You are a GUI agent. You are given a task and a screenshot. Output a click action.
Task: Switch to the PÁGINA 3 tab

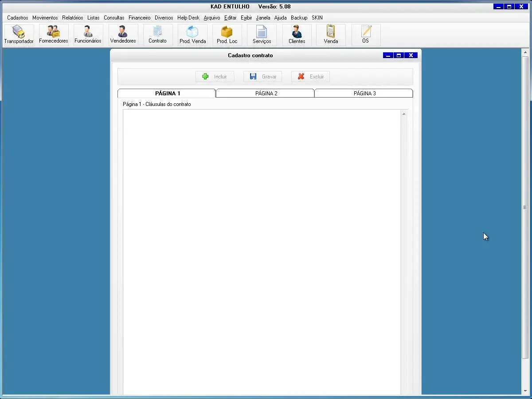364,94
